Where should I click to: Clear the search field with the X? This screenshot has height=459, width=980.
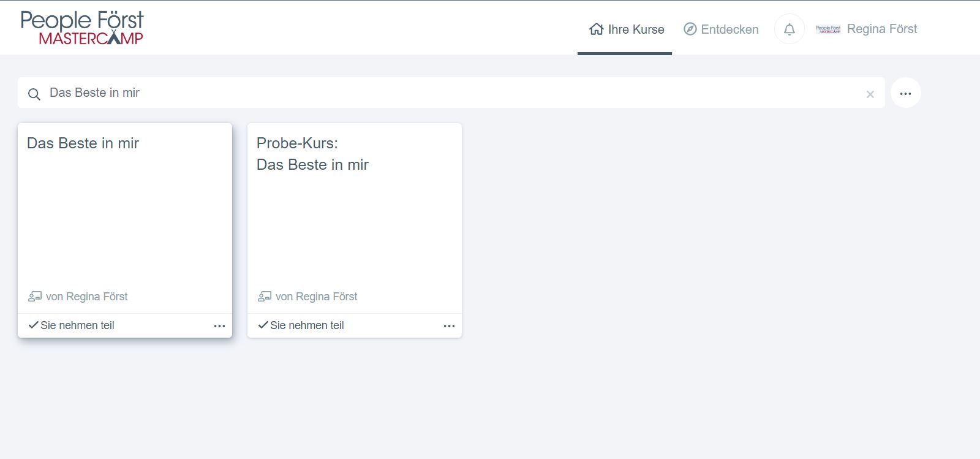coord(870,94)
